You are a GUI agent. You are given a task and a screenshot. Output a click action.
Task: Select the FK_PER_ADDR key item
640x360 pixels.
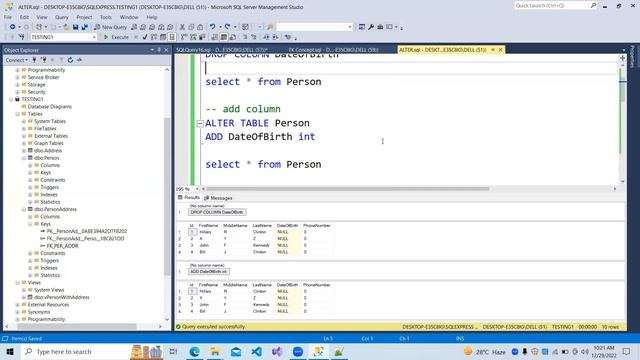click(62, 246)
